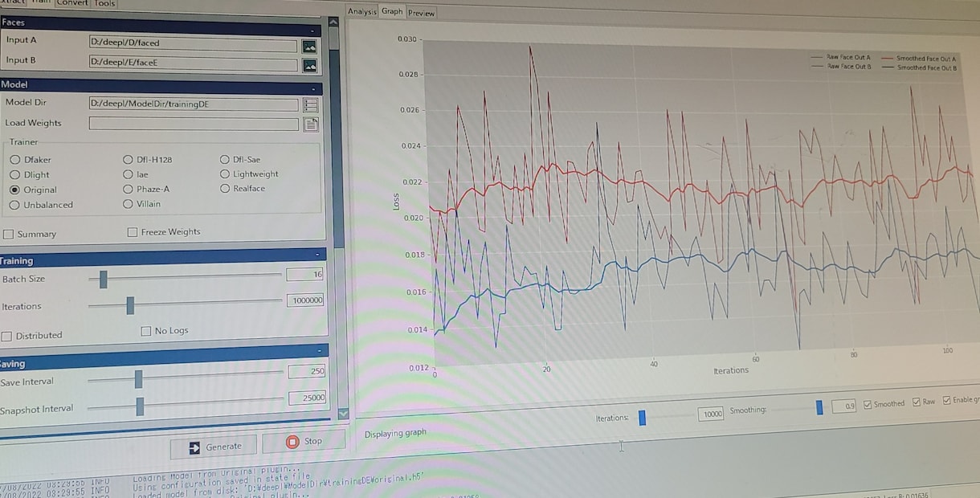This screenshot has height=498, width=980.
Task: Click the Save Interval slider handle
Action: pos(138,379)
